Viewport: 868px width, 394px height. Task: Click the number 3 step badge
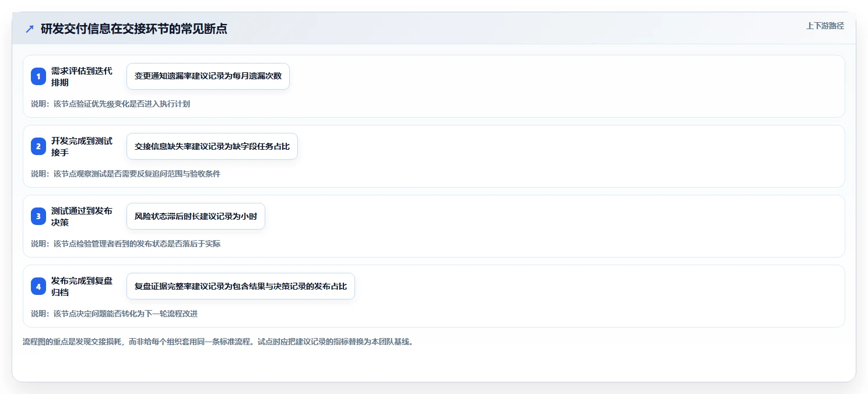coord(38,216)
